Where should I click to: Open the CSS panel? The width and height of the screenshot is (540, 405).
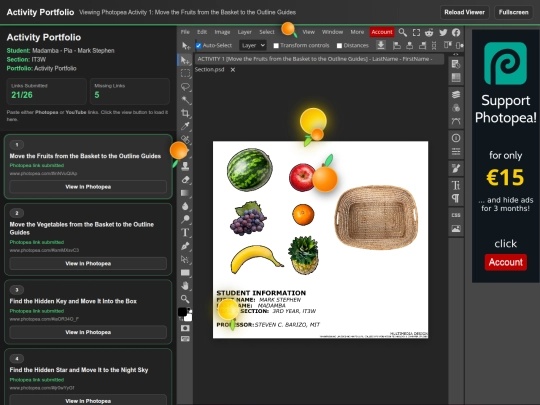(x=456, y=215)
